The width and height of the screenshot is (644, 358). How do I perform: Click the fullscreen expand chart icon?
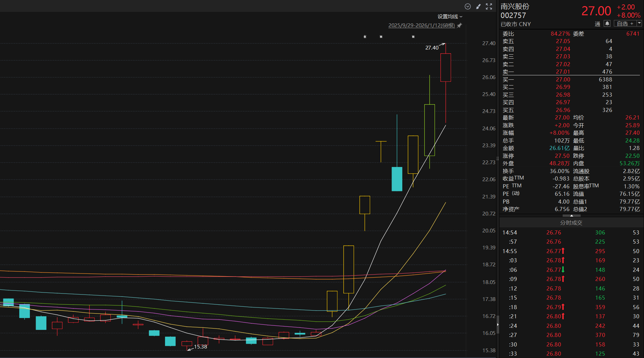489,6
